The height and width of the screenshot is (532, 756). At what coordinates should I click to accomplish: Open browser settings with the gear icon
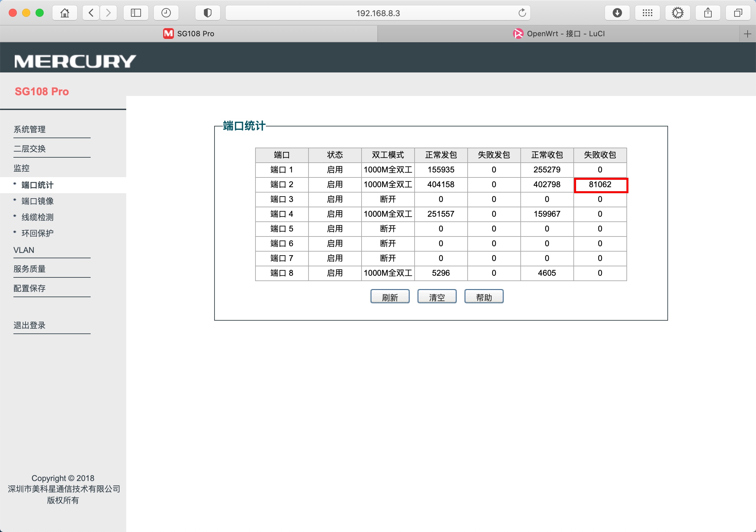677,13
